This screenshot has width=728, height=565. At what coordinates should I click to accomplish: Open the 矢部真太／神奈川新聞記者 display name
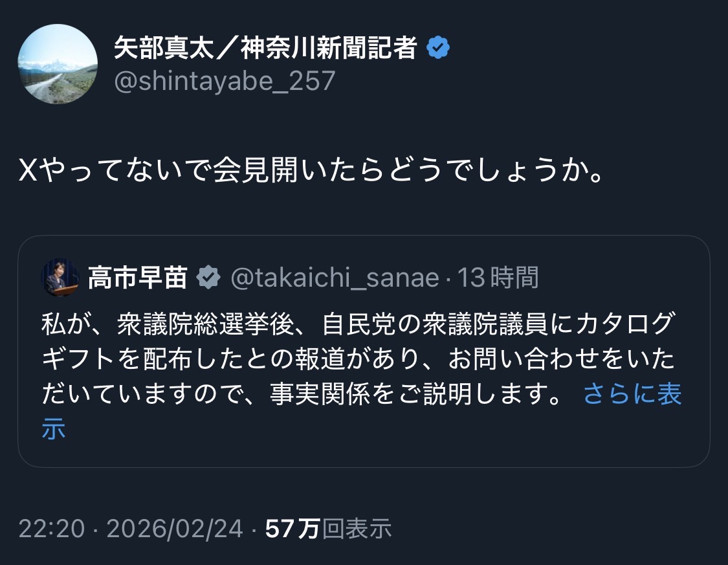point(265,48)
